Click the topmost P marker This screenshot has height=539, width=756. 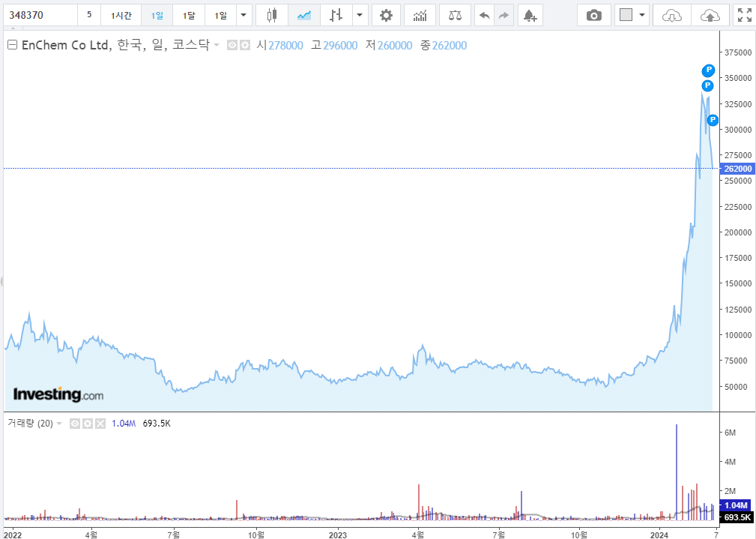[x=708, y=70]
